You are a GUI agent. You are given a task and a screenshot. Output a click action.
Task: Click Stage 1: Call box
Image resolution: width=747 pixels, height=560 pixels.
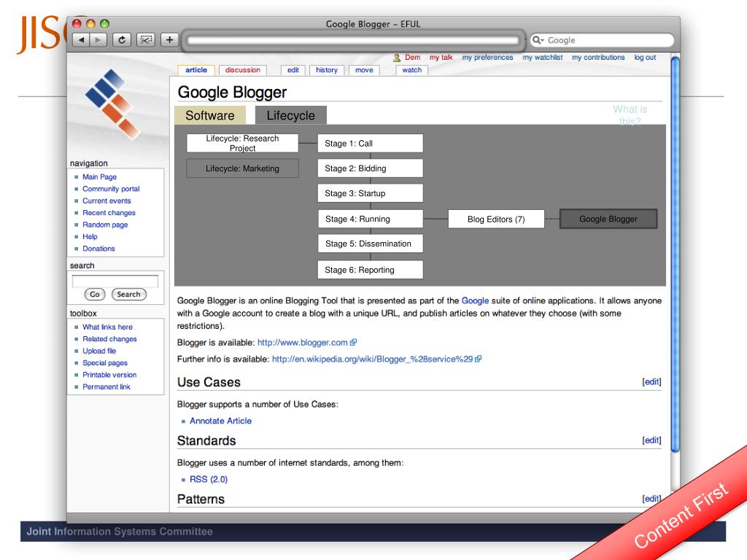coord(370,144)
